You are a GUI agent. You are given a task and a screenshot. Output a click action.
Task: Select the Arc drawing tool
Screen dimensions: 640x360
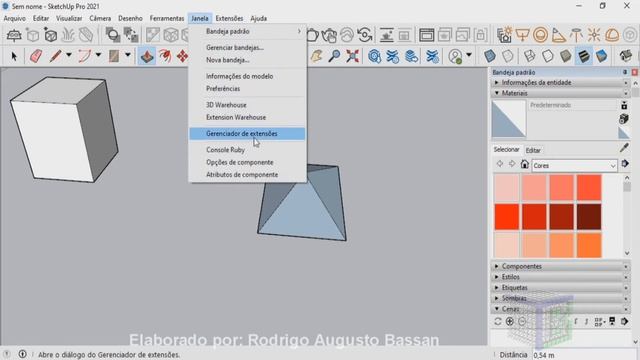point(84,56)
